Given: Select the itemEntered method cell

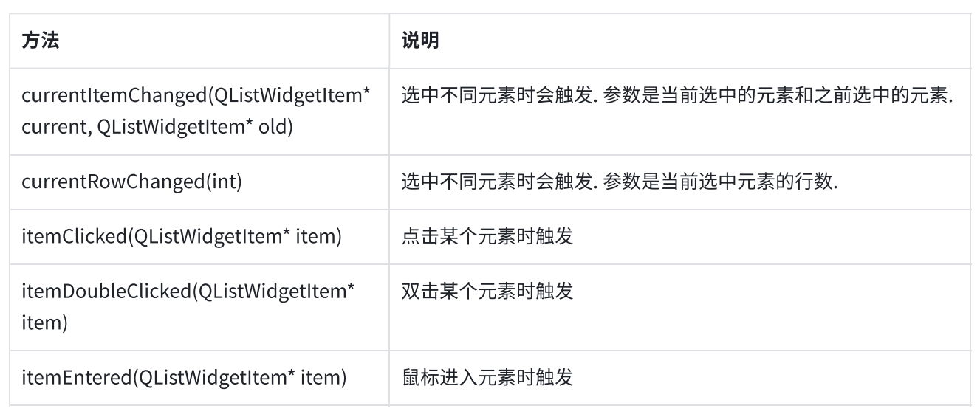Looking at the screenshot, I should (x=199, y=378).
